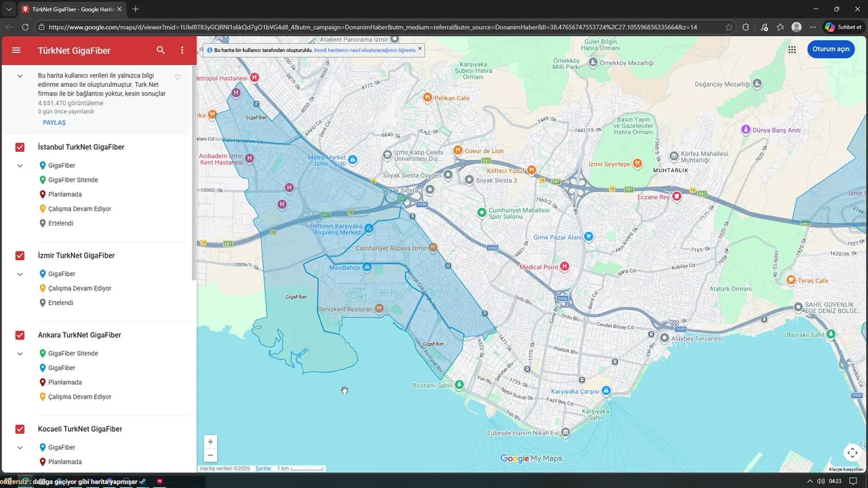This screenshot has width=868, height=488.
Task: Select Cumhuriyet Mahallesi Spor Salonu marker
Action: tap(482, 213)
